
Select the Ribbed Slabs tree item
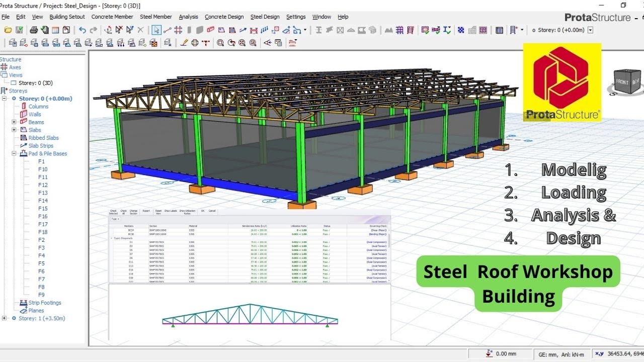pyautogui.click(x=43, y=138)
